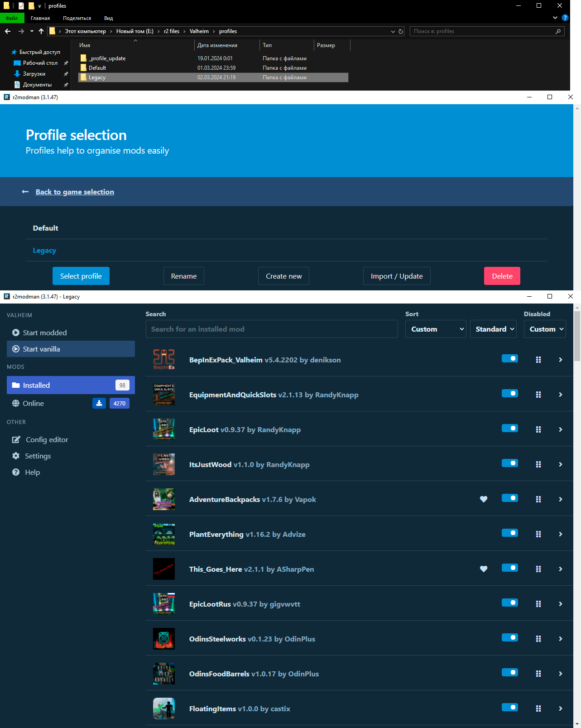Click the back arrow icon in Profile selection

pyautogui.click(x=25, y=192)
